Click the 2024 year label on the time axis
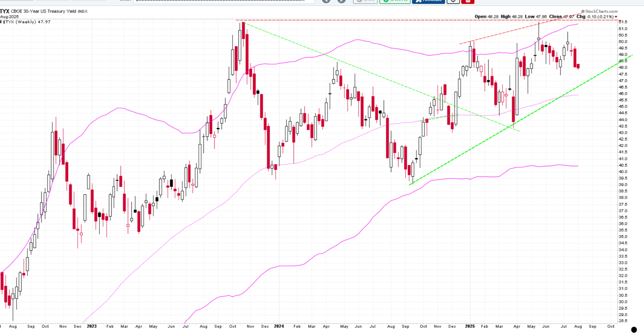Viewport: 644px width, 333px height. [x=279, y=326]
